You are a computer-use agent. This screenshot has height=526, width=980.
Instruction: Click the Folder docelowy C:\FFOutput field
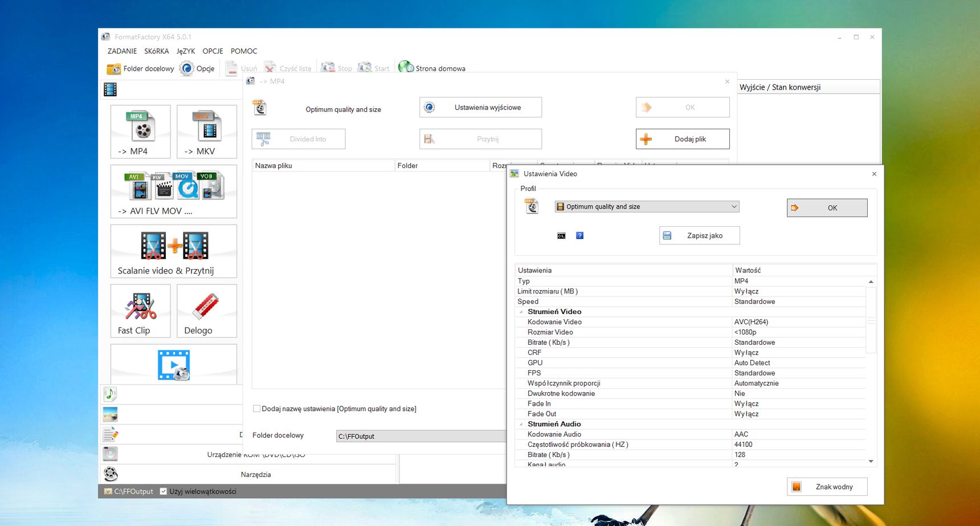point(421,436)
